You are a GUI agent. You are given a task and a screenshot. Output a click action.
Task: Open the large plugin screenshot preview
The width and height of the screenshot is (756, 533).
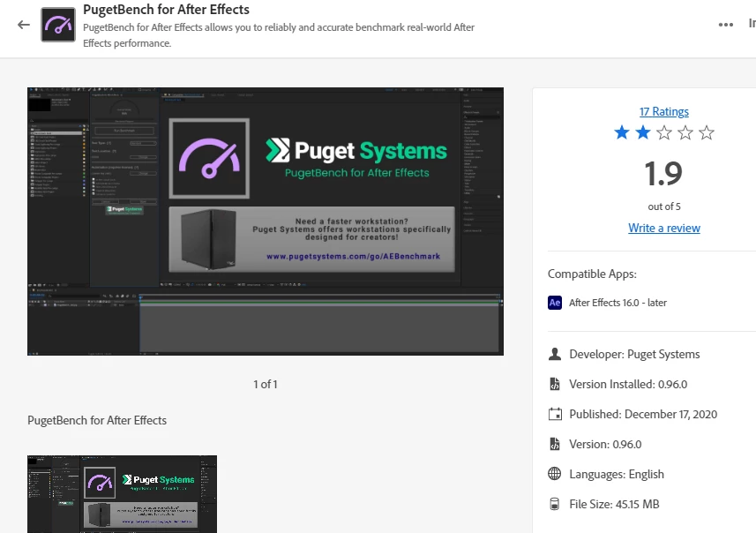pyautogui.click(x=266, y=221)
